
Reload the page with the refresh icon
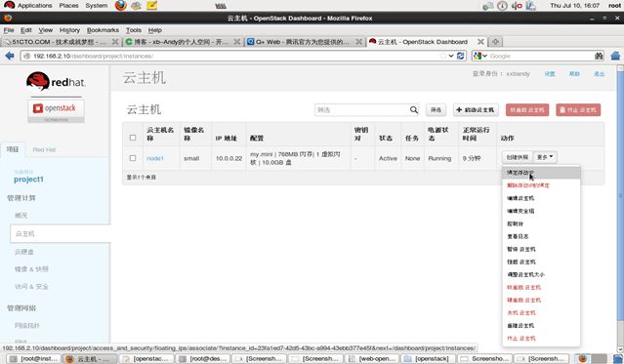[461, 56]
